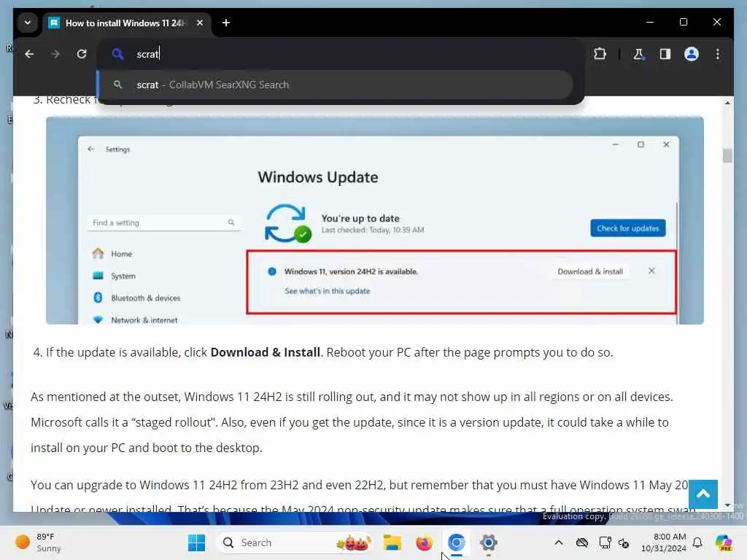Open File Explorer from the taskbar

coord(392,542)
